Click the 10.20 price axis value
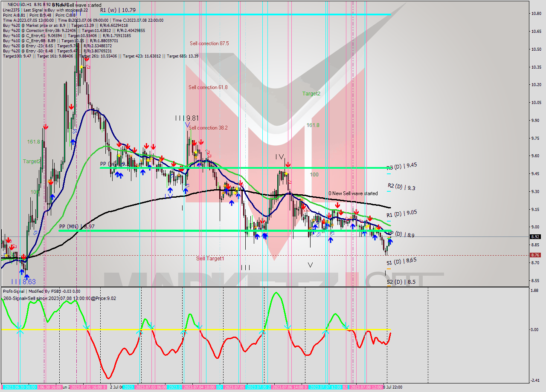This screenshot has width=546, height=392. 536,85
